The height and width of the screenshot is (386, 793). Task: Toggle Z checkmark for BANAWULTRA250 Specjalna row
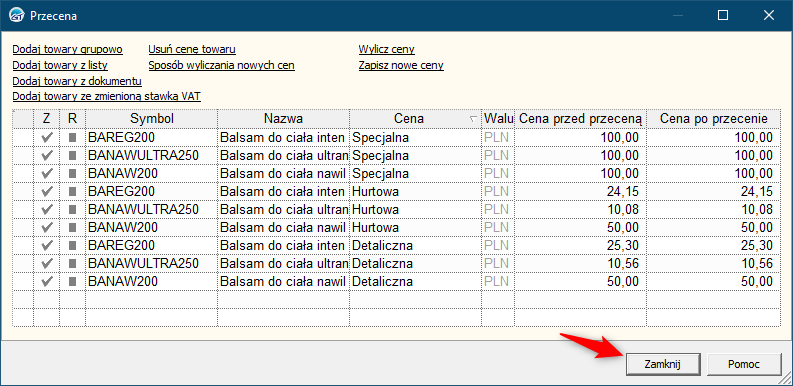click(x=47, y=155)
